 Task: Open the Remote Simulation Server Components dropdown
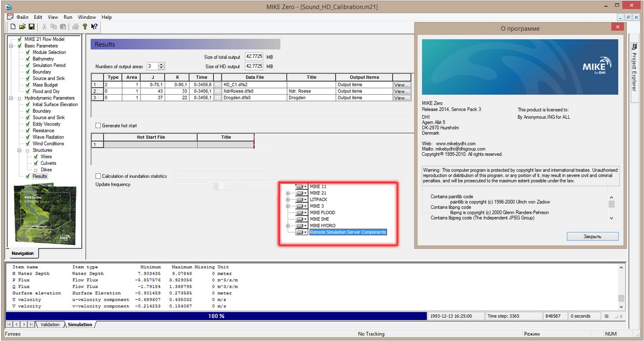coord(301,232)
